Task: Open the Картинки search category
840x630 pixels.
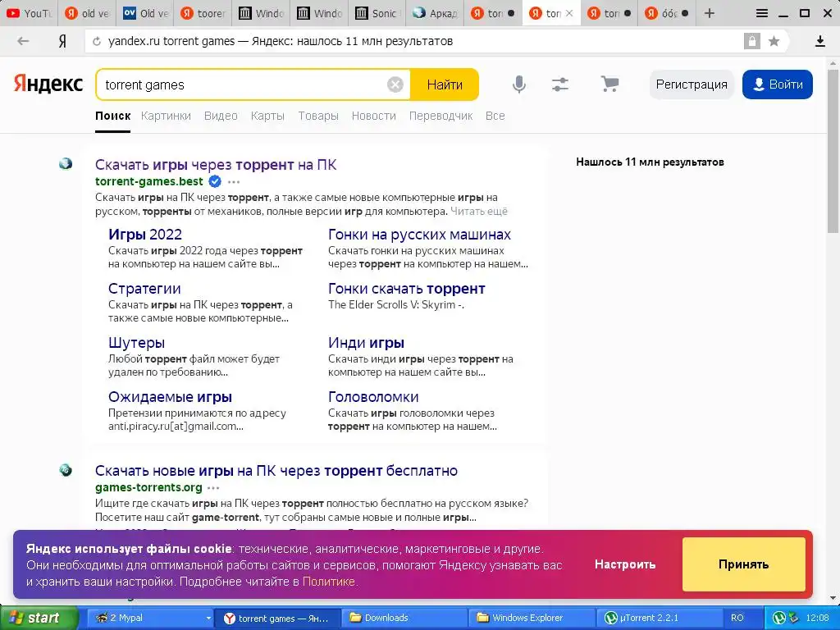Action: [x=166, y=116]
